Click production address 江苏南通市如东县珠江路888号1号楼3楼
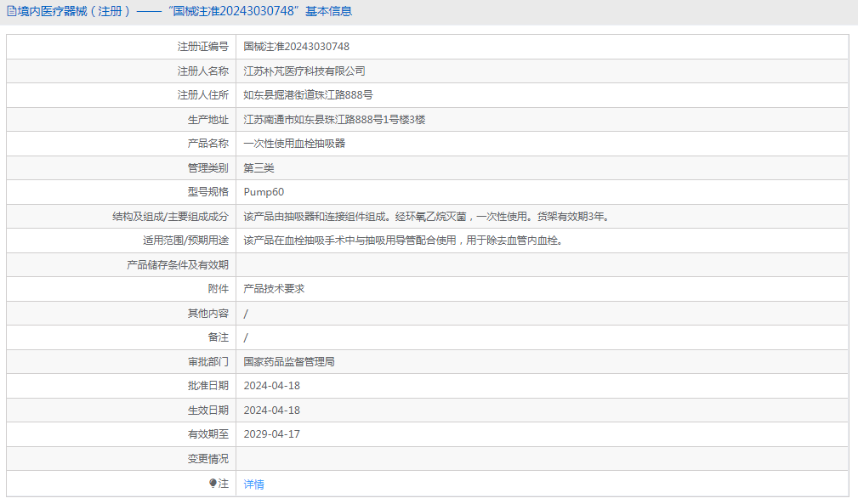Viewport: 858px width, 504px height. click(334, 119)
